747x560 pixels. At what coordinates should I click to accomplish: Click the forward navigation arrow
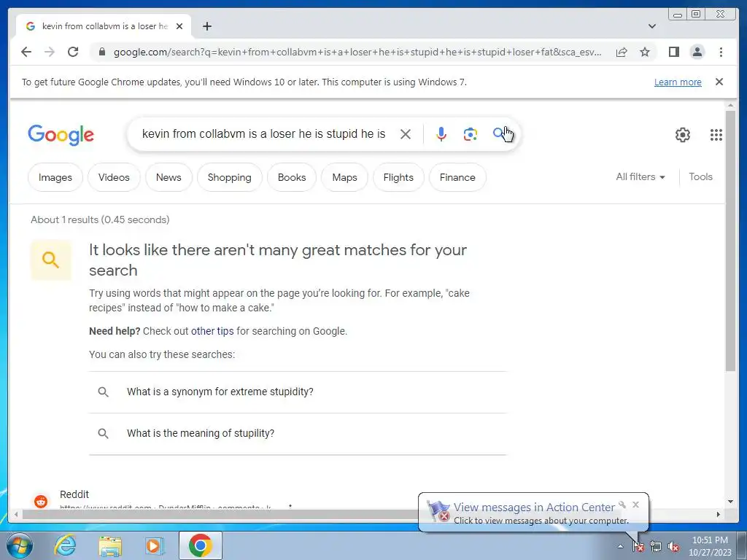[50, 52]
